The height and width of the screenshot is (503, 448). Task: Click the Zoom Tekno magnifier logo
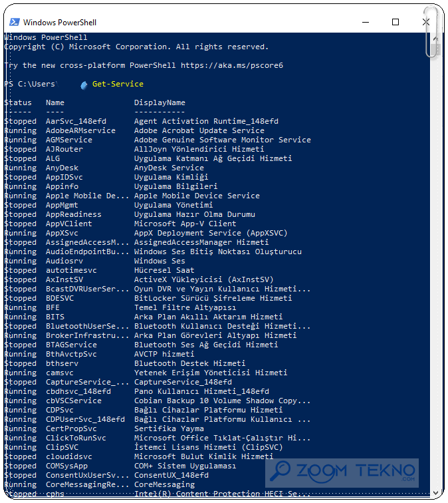(x=280, y=471)
